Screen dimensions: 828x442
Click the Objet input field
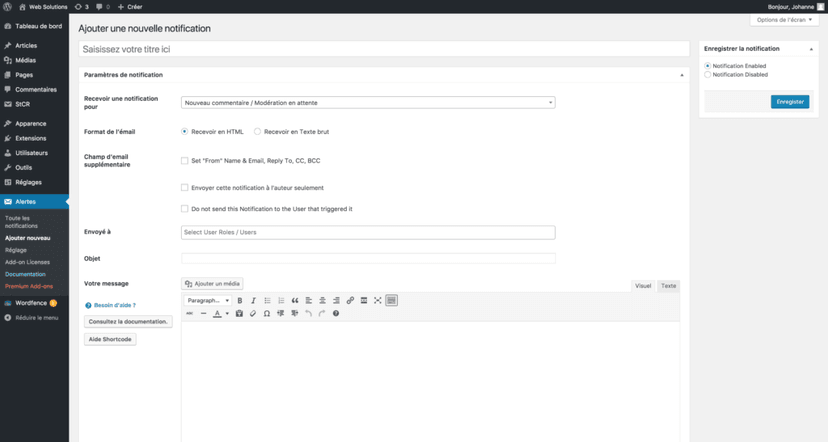(x=368, y=258)
